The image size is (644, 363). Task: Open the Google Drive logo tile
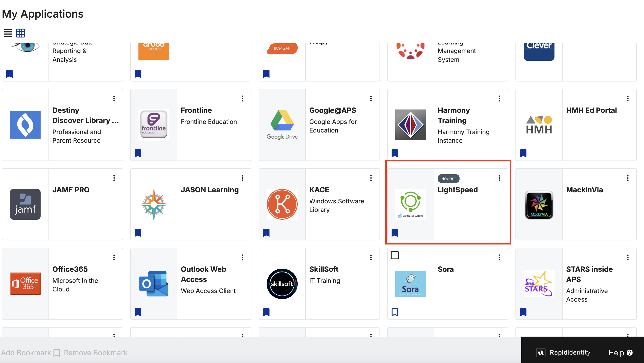pyautogui.click(x=282, y=125)
